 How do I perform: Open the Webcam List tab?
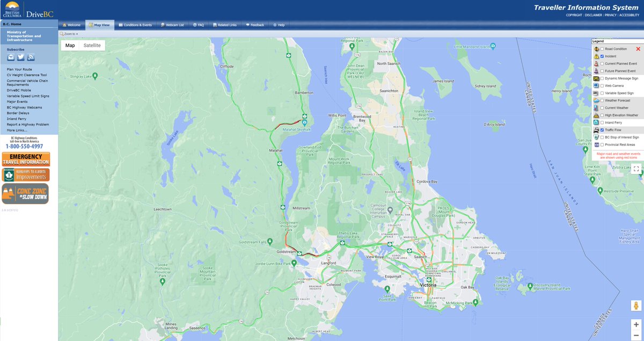click(x=174, y=25)
